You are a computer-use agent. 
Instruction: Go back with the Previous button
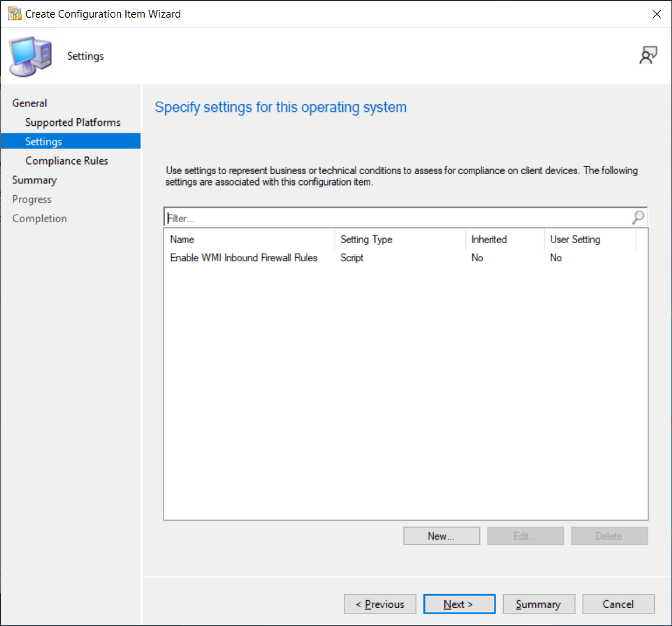point(380,604)
